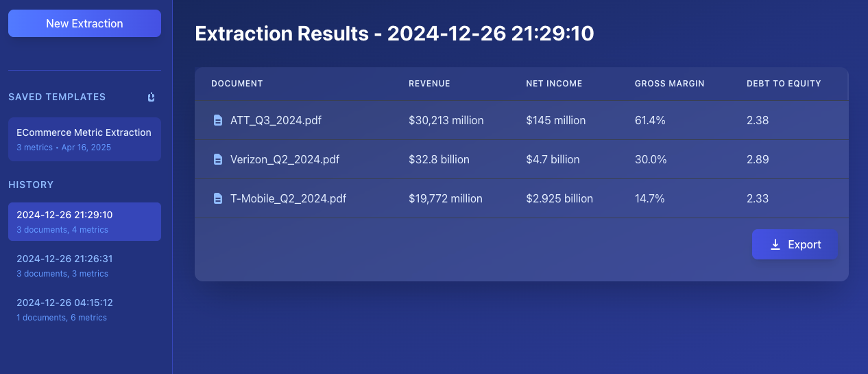Select Verizon's $32.8 billion revenue cell

tap(439, 160)
